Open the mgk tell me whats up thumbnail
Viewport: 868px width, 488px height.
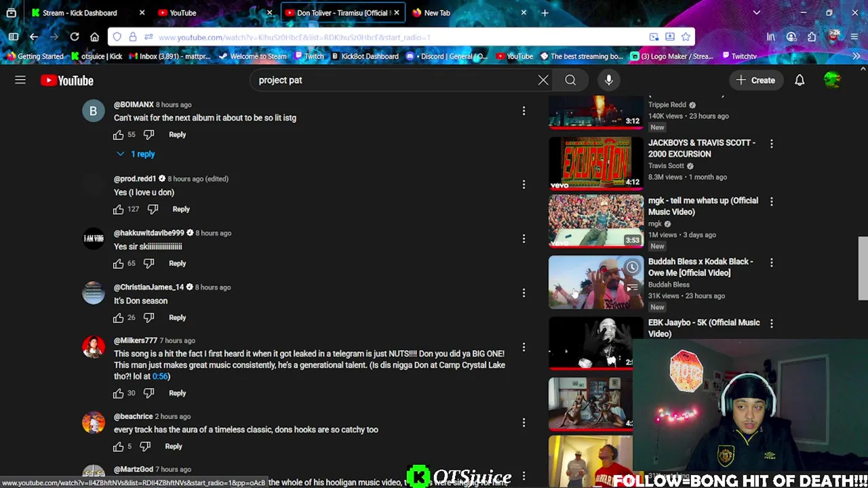coord(596,221)
